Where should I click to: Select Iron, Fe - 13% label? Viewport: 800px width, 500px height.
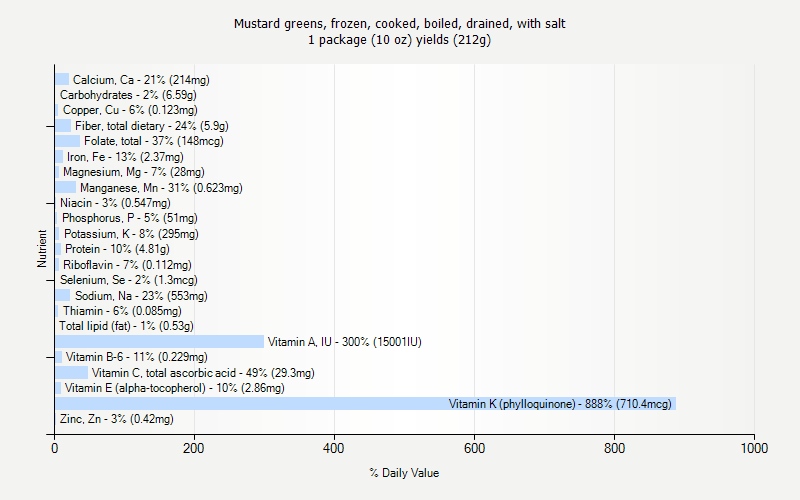[125, 157]
